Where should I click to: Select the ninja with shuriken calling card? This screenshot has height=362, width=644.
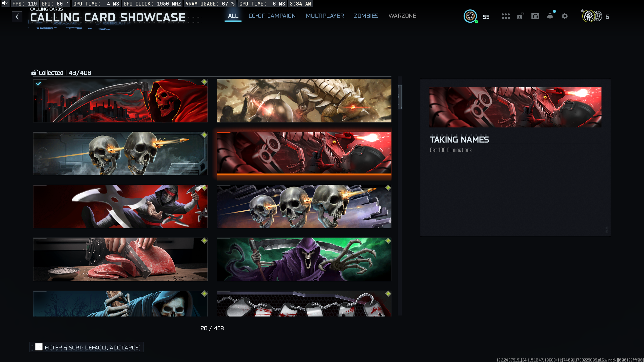click(x=120, y=207)
